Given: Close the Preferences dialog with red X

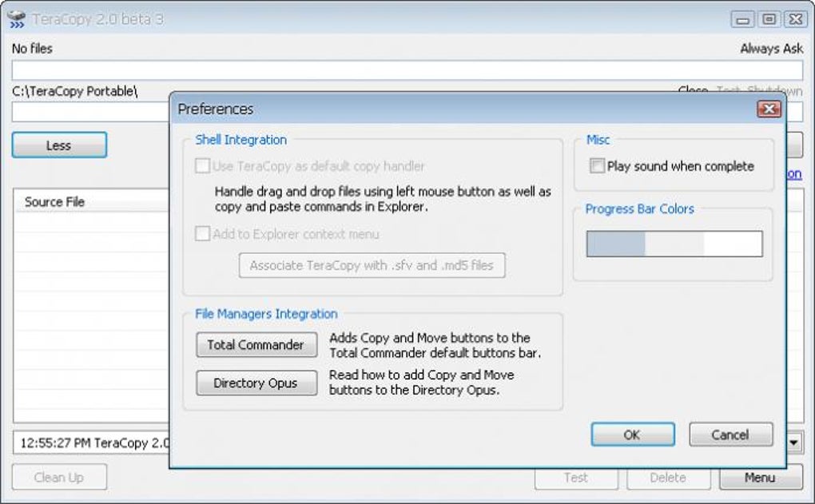Looking at the screenshot, I should pyautogui.click(x=769, y=109).
